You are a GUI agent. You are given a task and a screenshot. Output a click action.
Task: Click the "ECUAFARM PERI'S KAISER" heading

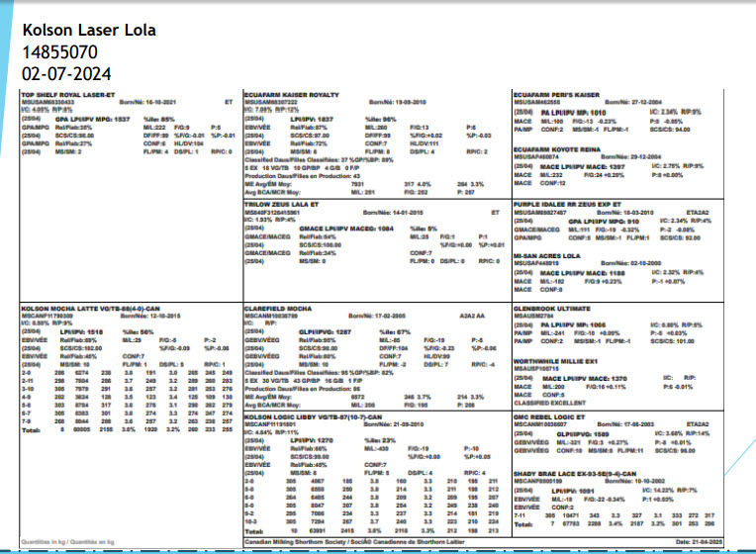556,95
